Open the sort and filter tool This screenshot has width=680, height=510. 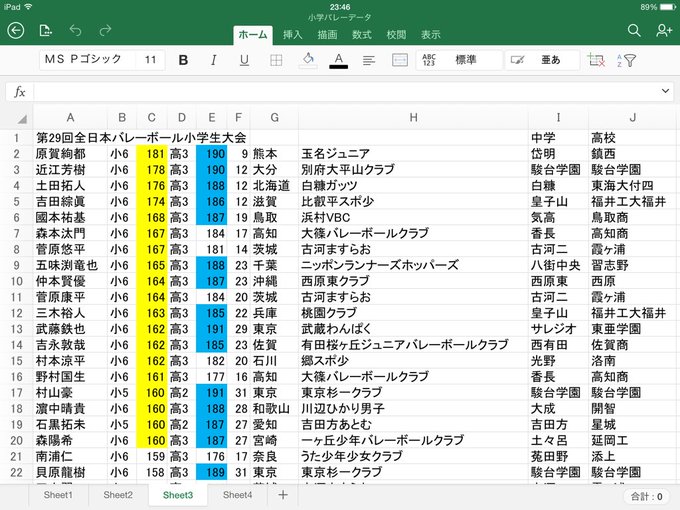pos(627,60)
